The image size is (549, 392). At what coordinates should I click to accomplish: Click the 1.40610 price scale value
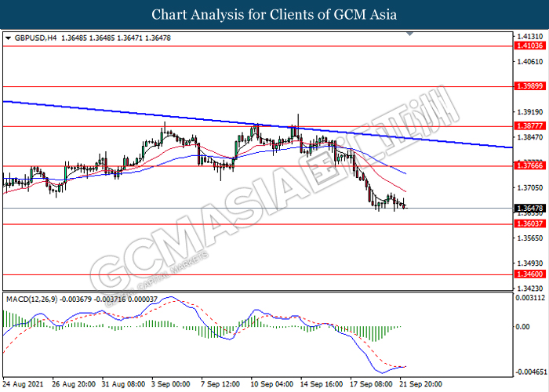(x=530, y=62)
